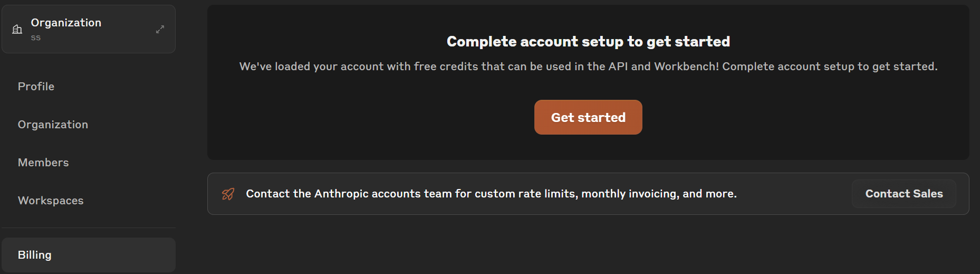Click the sidebar divider above Billing
Viewport: 980px width, 274px height.
pyautogui.click(x=89, y=228)
